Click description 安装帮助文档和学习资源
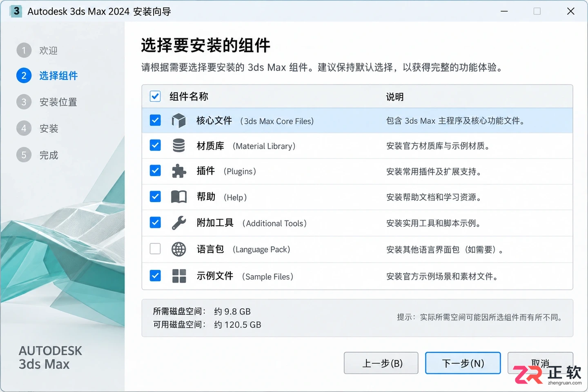This screenshot has height=392, width=588. [x=434, y=197]
